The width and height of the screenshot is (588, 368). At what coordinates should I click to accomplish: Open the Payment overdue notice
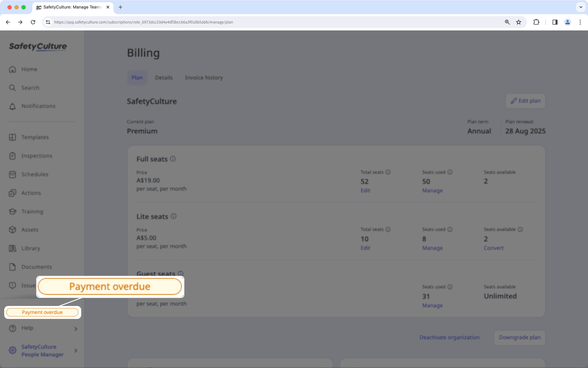pos(42,312)
